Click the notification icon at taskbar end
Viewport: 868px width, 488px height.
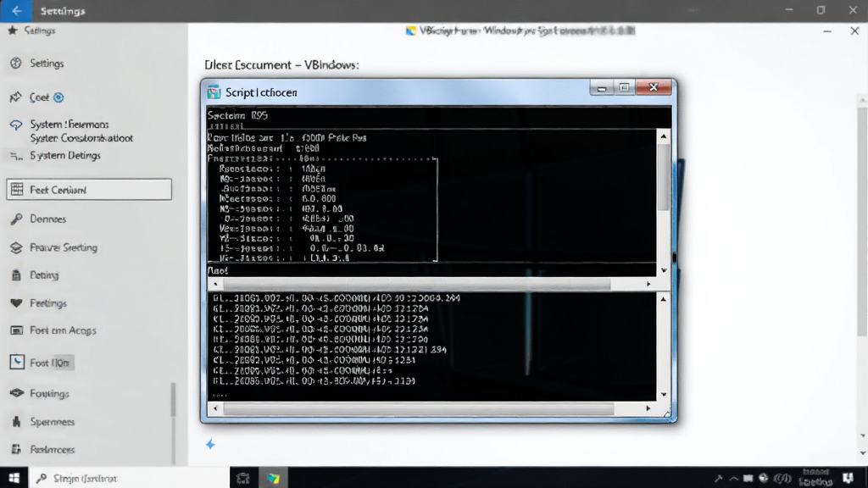coord(848,478)
